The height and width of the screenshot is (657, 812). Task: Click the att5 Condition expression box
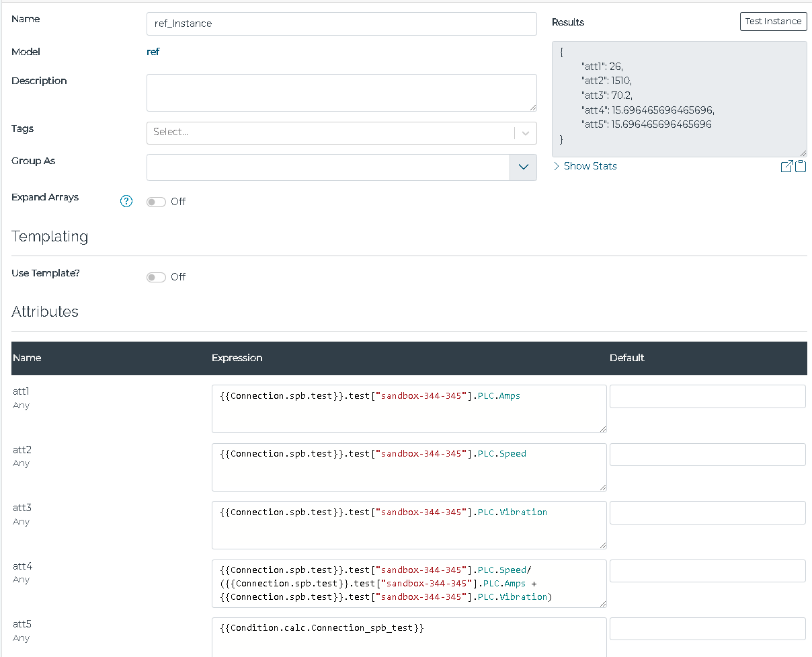409,636
